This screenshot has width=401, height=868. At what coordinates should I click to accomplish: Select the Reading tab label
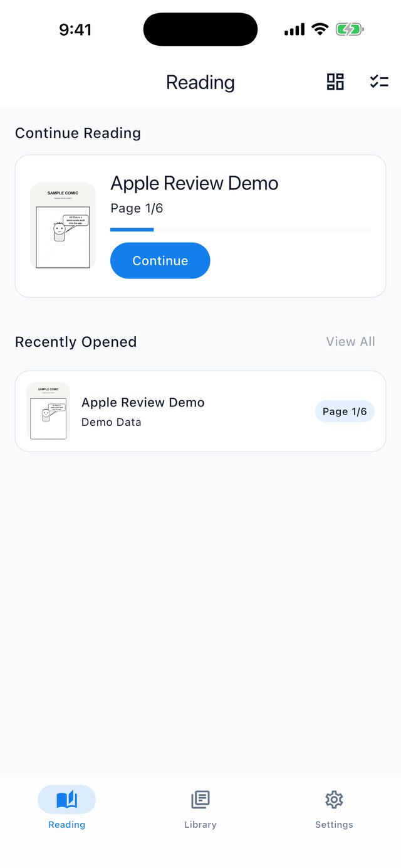66,825
